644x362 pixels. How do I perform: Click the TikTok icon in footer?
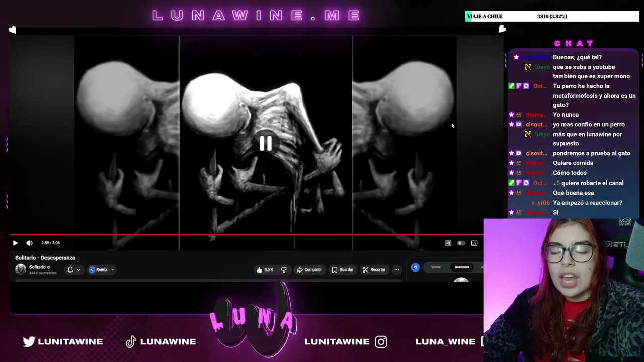131,341
